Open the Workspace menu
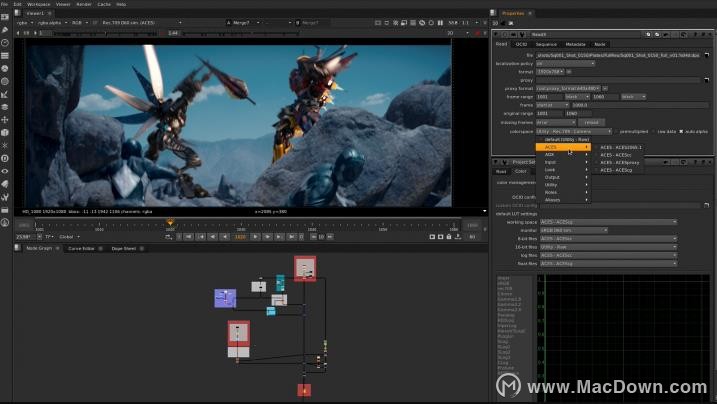The height and width of the screenshot is (404, 717). (x=37, y=4)
